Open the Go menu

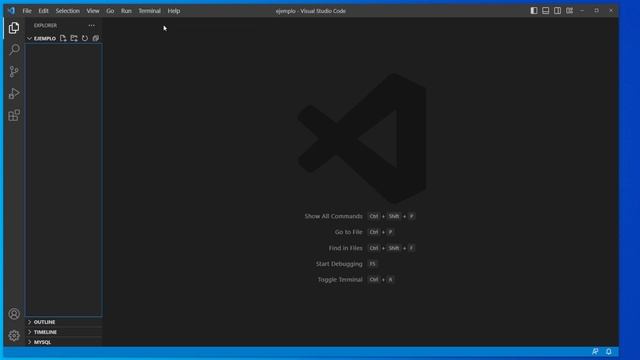110,11
